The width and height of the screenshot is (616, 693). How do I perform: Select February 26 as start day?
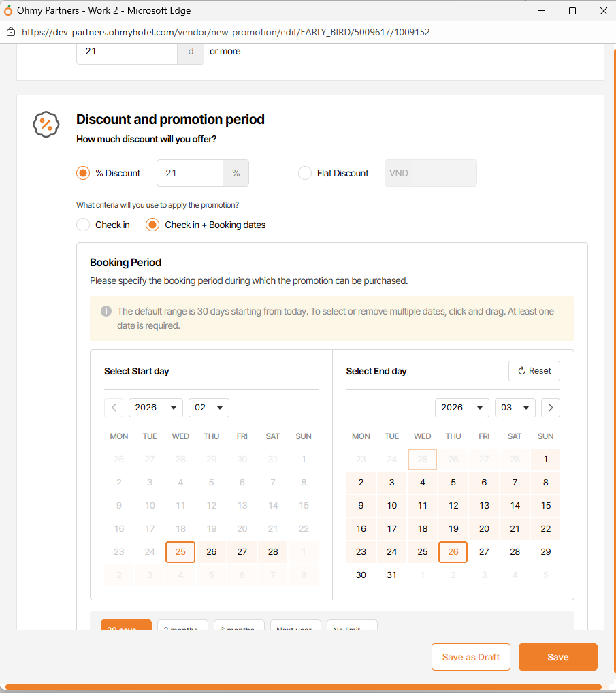tap(212, 552)
